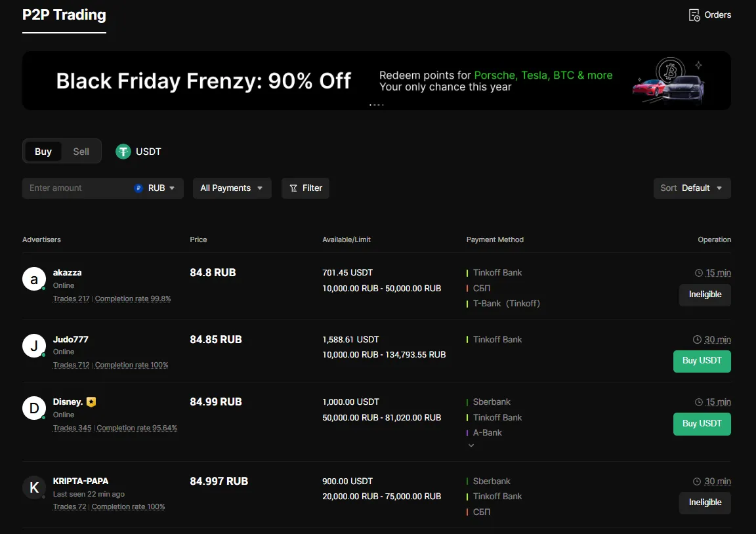Switch to the Sell tab
756x534 pixels.
[81, 151]
